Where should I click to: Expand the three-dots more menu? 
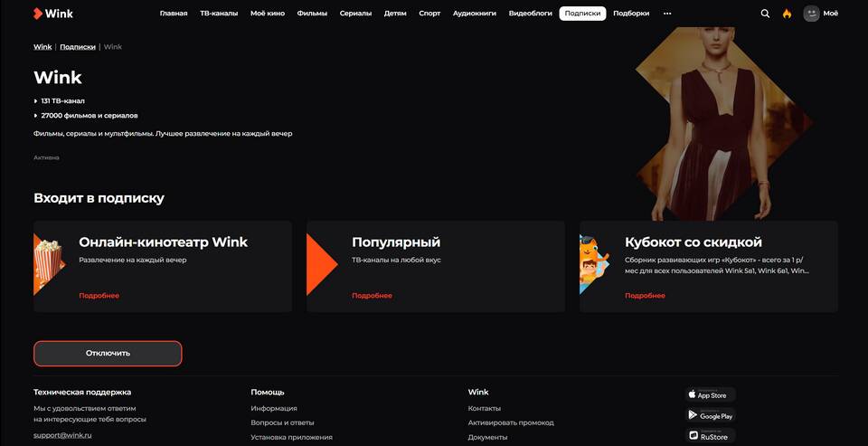pyautogui.click(x=667, y=14)
